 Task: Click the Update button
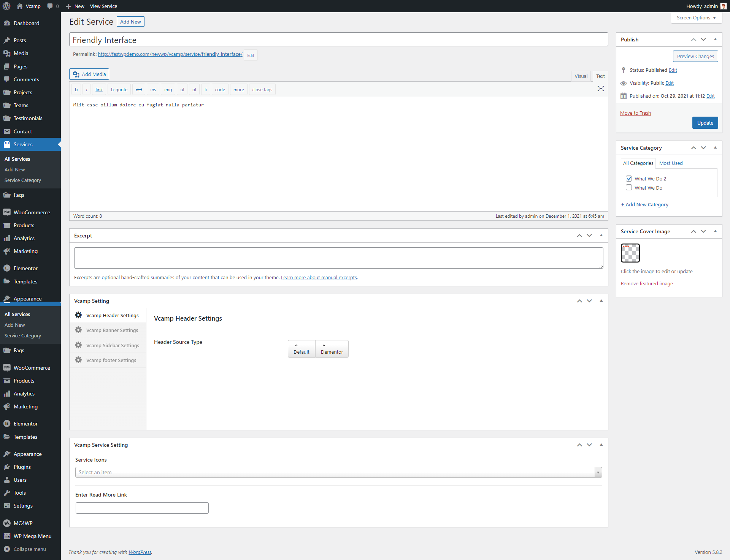coord(705,123)
